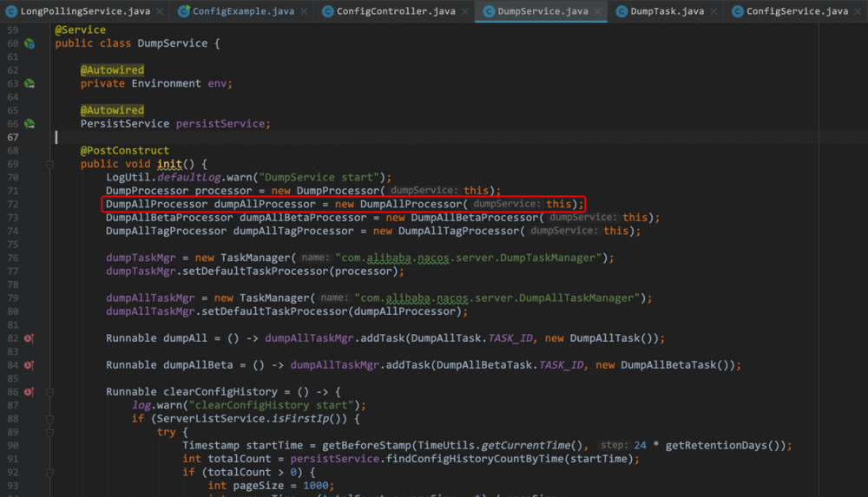Select the DumpService.java tab
Image resolution: width=868 pixels, height=497 pixels.
542,11
